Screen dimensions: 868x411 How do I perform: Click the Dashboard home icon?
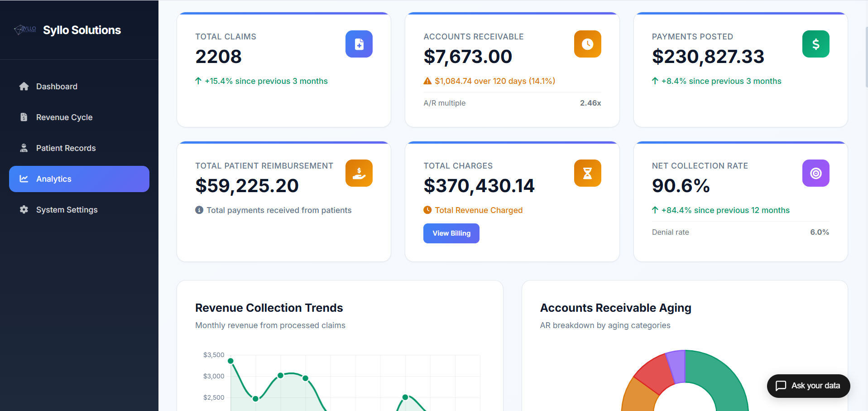(x=24, y=87)
